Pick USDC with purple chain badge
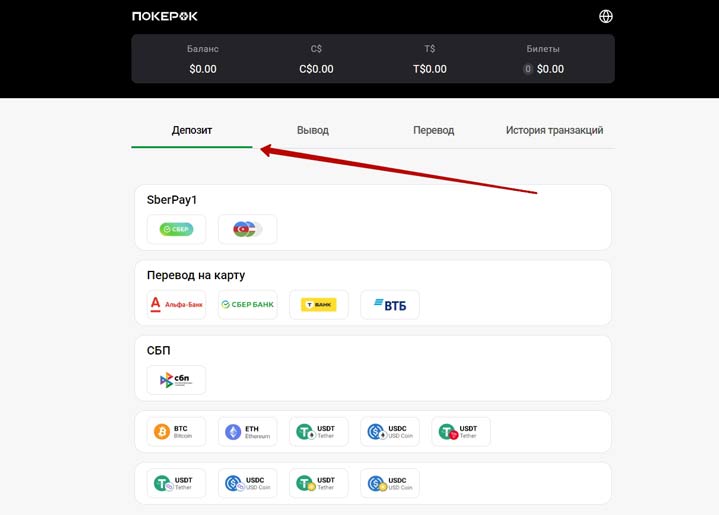This screenshot has width=719, height=515. pos(248,483)
